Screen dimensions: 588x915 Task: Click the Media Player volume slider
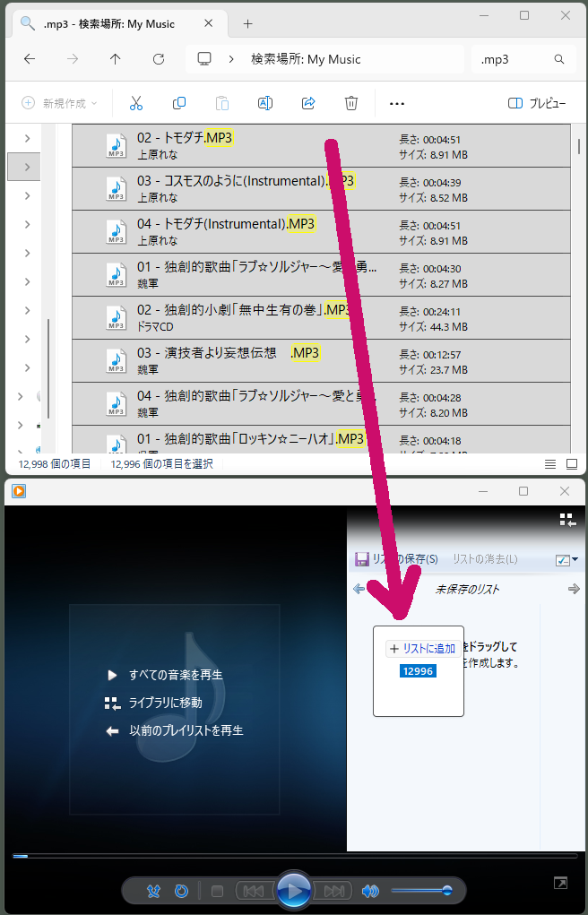coord(421,891)
